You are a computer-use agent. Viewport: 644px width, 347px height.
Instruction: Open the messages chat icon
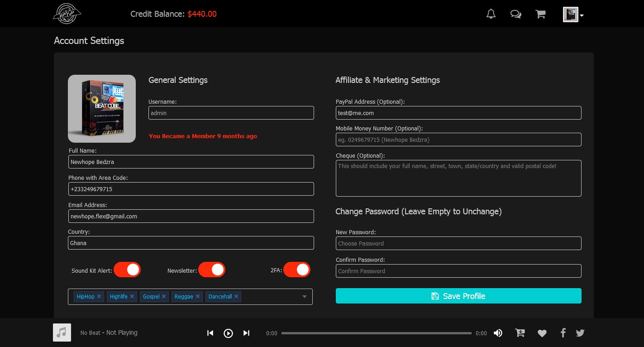515,14
